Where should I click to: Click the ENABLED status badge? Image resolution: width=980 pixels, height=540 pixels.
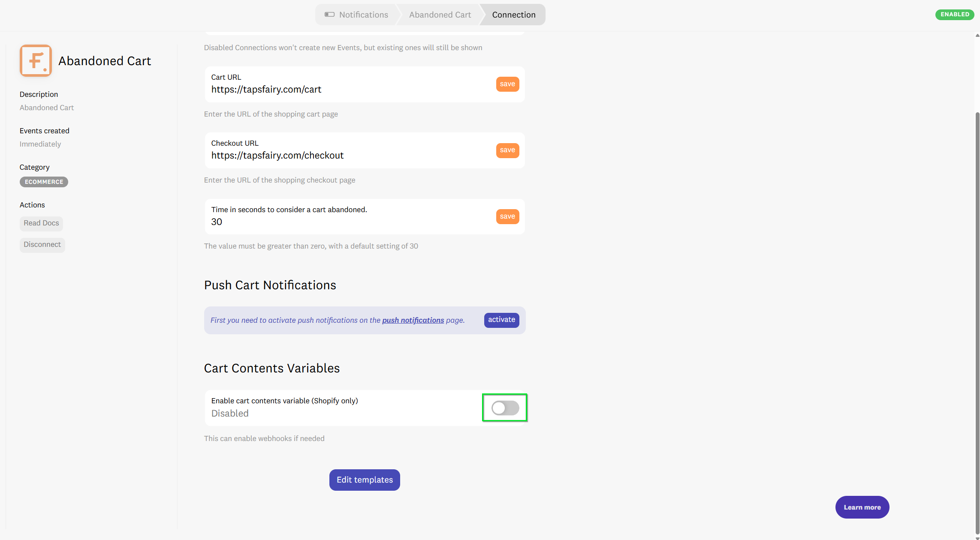click(x=954, y=15)
